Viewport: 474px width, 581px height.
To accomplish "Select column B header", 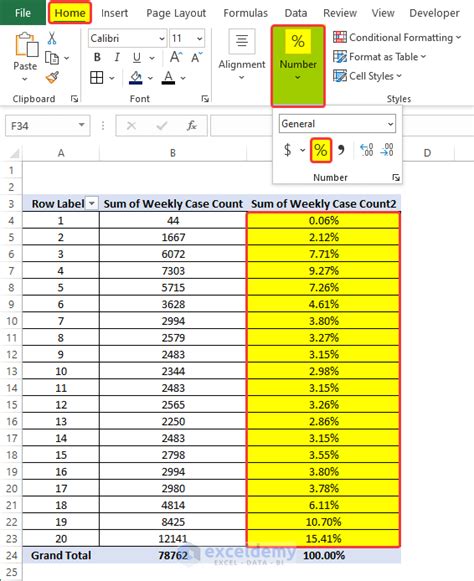I will (173, 153).
